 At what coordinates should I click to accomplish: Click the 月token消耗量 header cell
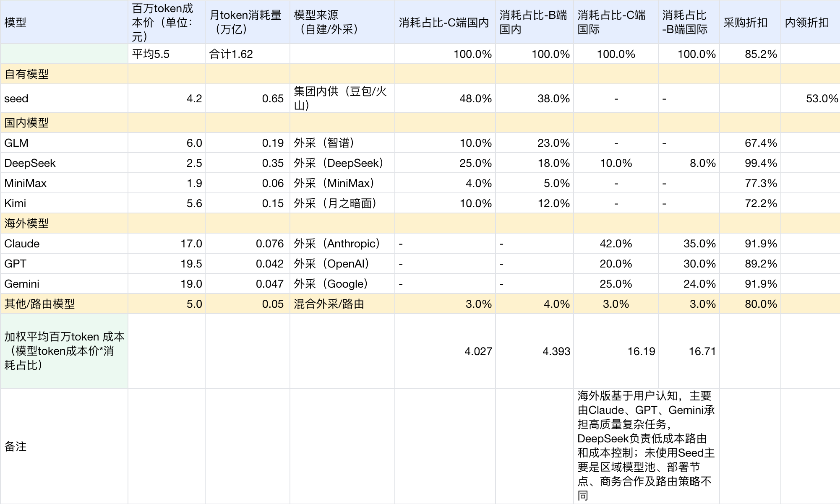pyautogui.click(x=248, y=22)
